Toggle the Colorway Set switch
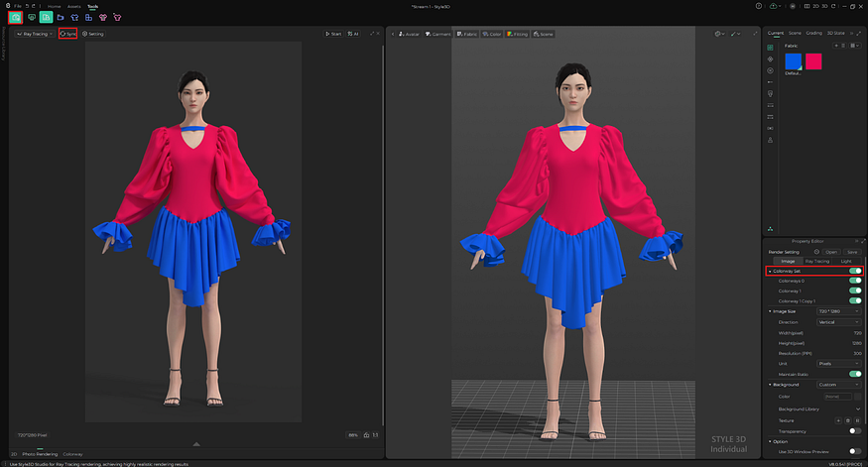The height and width of the screenshot is (467, 868). [x=855, y=271]
